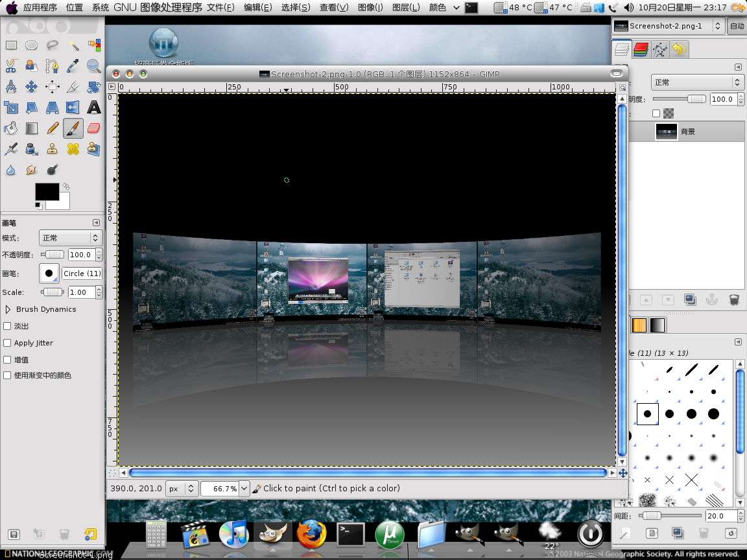The image size is (747, 560).
Task: Select the Text tool
Action: 94,108
